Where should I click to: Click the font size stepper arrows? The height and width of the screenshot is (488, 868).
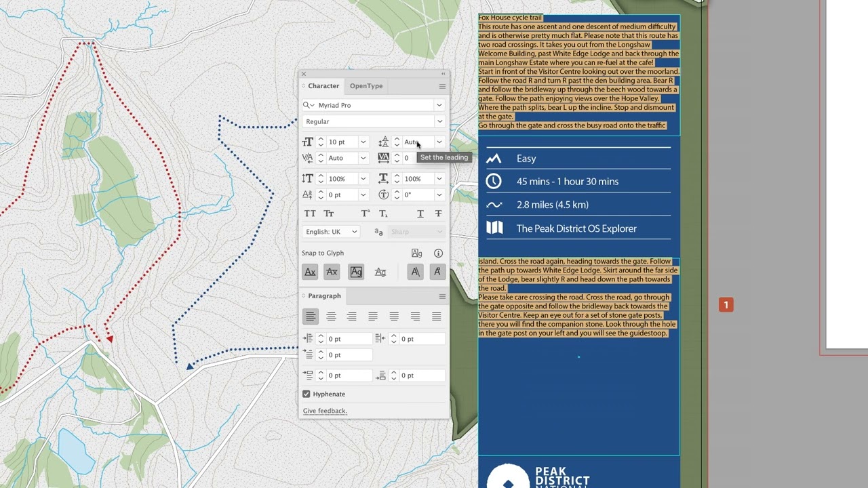coord(321,142)
